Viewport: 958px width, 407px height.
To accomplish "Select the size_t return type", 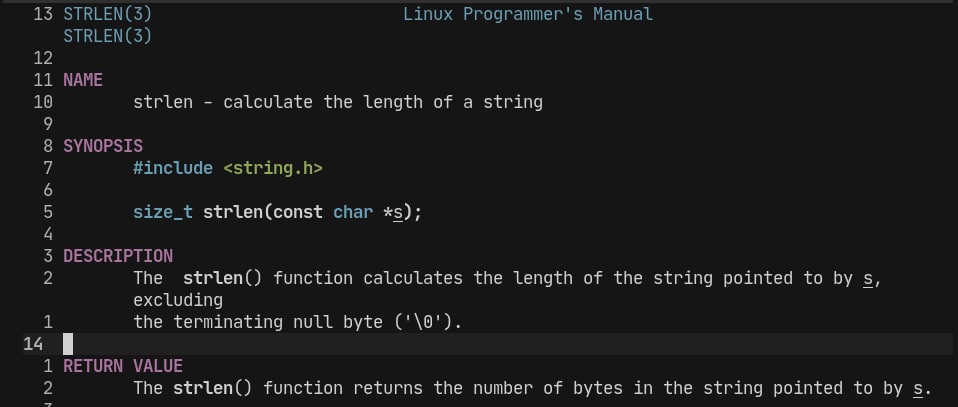I will [x=163, y=212].
